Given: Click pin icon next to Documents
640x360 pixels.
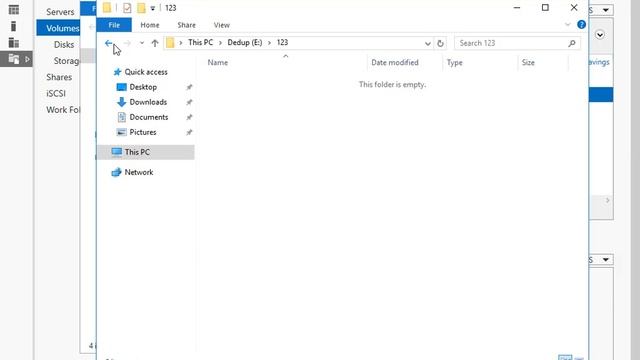Looking at the screenshot, I should [189, 118].
